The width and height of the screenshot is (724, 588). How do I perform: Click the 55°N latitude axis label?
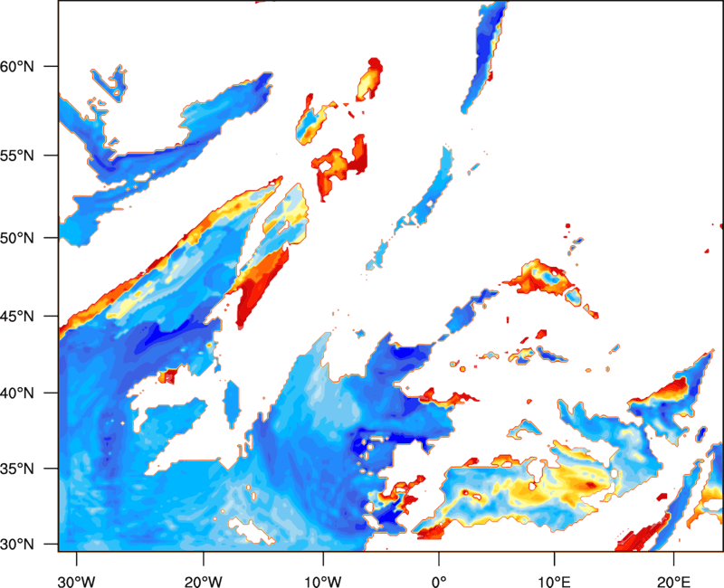click(17, 156)
